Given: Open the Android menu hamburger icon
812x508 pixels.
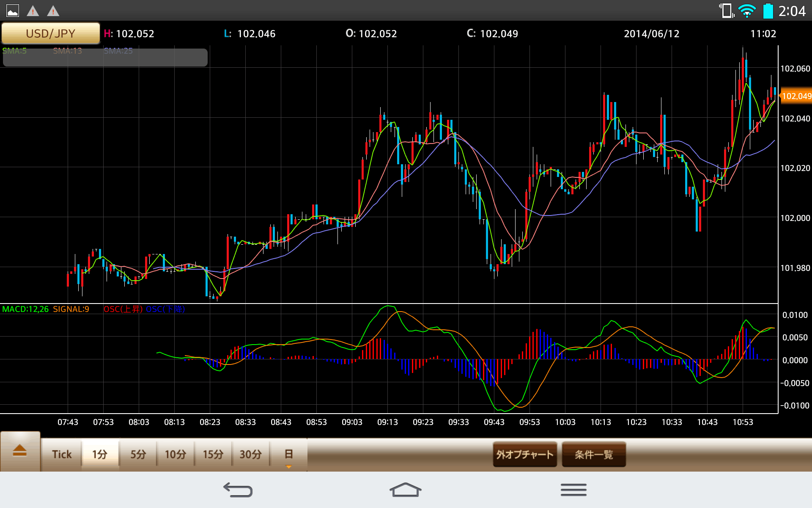Looking at the screenshot, I should point(573,490).
